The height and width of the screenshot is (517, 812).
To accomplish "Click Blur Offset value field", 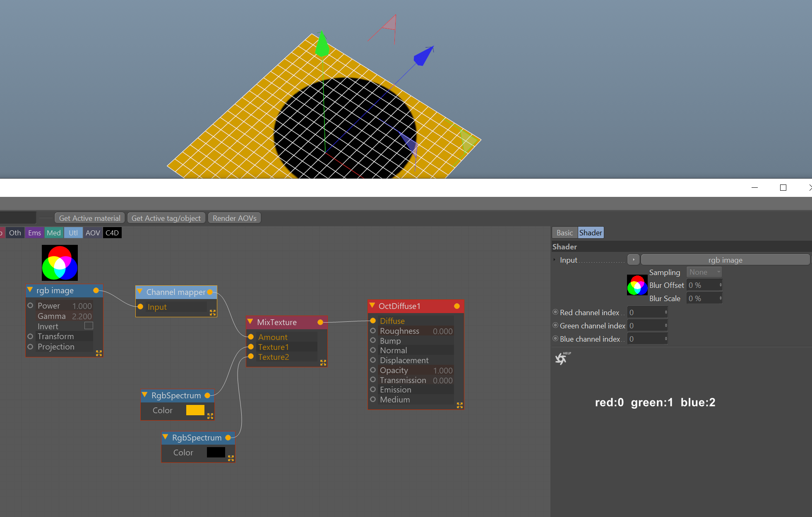I will coord(704,285).
